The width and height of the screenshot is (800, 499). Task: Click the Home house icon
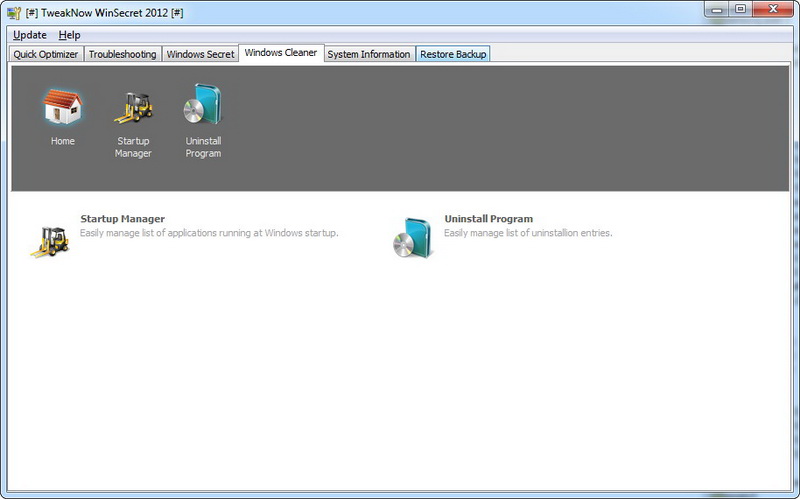point(62,107)
